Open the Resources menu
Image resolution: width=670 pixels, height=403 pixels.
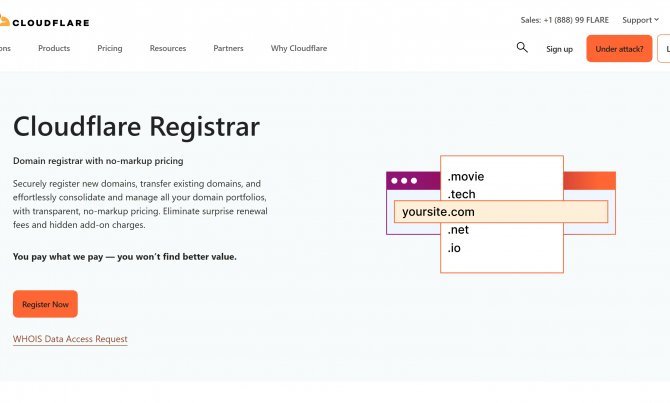pyautogui.click(x=168, y=48)
